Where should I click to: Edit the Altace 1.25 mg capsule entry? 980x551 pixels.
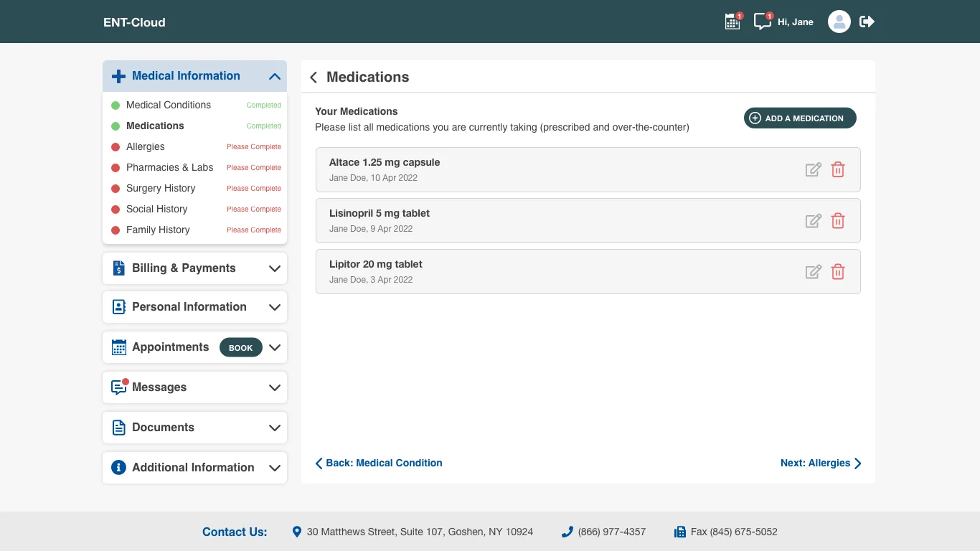pos(813,170)
